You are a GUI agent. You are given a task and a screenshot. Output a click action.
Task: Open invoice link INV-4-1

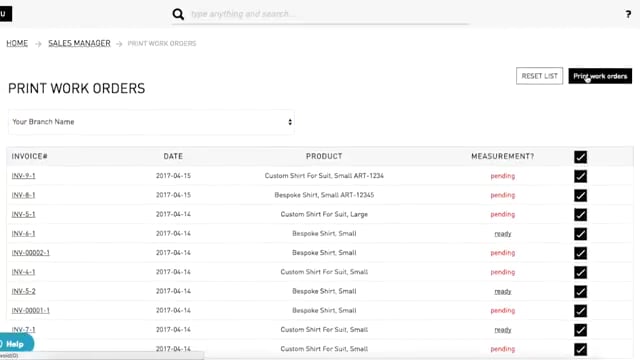click(23, 272)
